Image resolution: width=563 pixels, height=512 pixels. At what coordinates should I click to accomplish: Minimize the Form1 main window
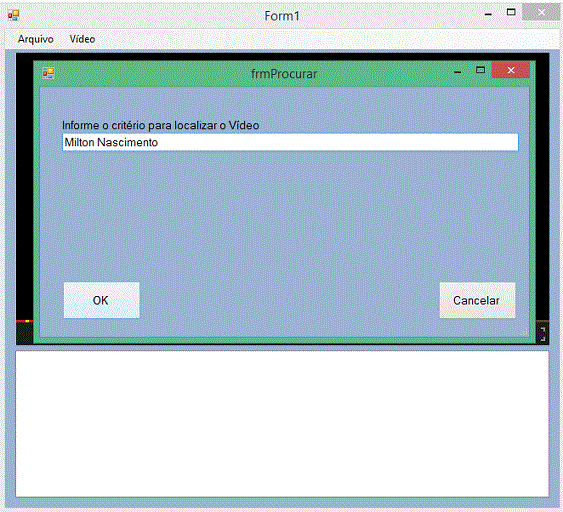click(488, 14)
